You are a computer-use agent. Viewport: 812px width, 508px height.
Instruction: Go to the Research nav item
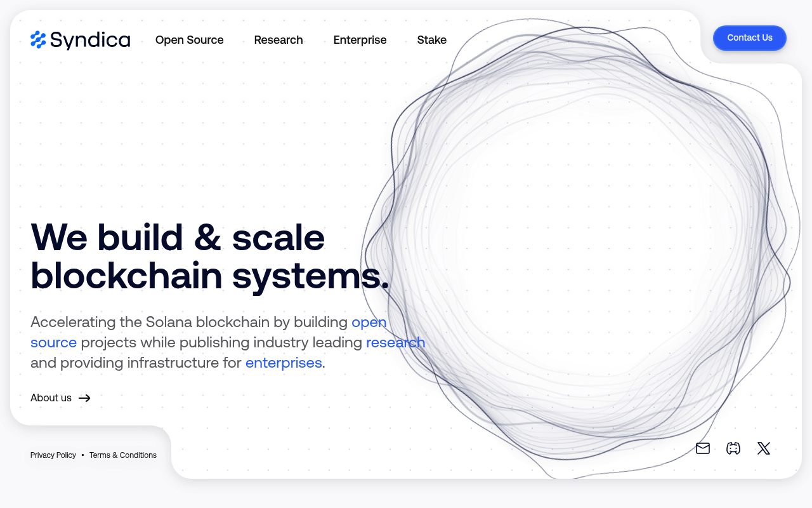(278, 40)
